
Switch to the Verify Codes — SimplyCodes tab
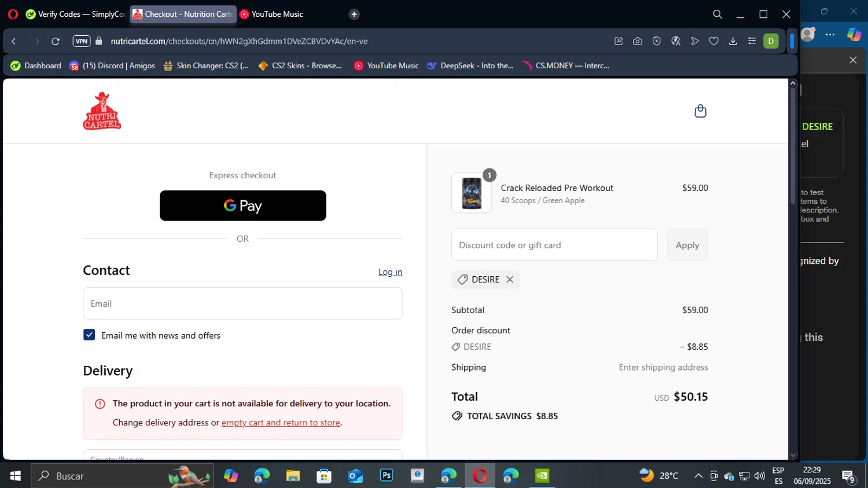[x=76, y=14]
